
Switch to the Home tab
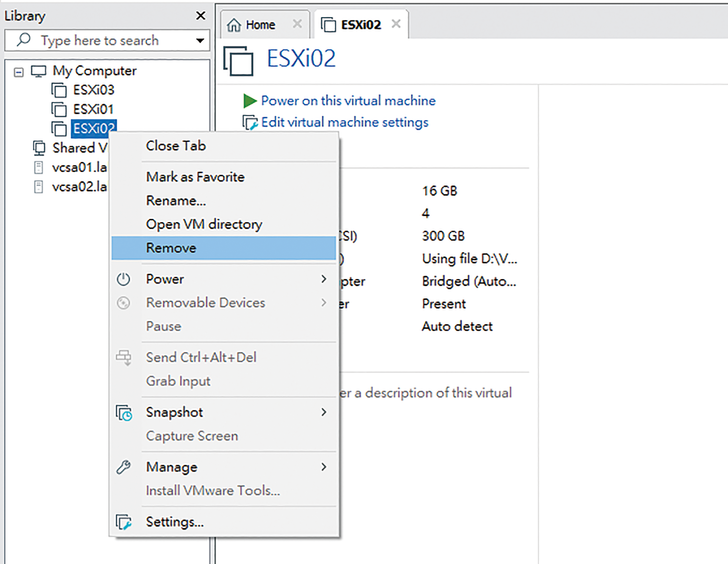pos(265,25)
